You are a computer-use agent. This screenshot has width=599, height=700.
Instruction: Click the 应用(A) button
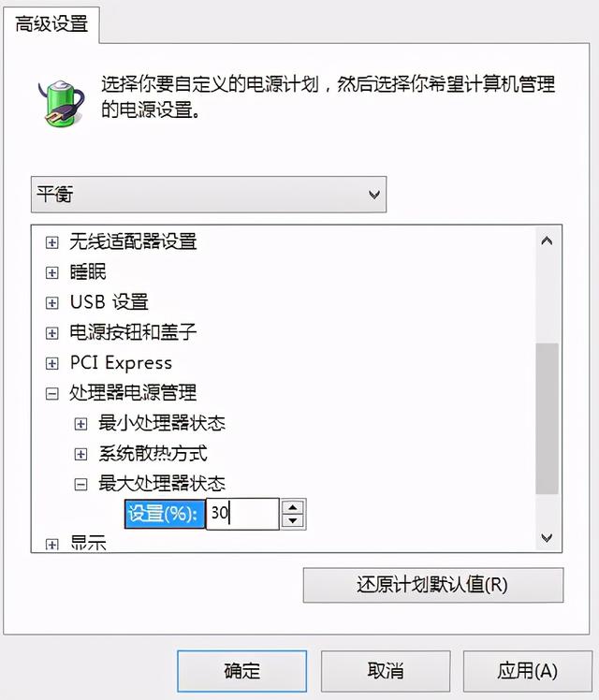coord(528,671)
